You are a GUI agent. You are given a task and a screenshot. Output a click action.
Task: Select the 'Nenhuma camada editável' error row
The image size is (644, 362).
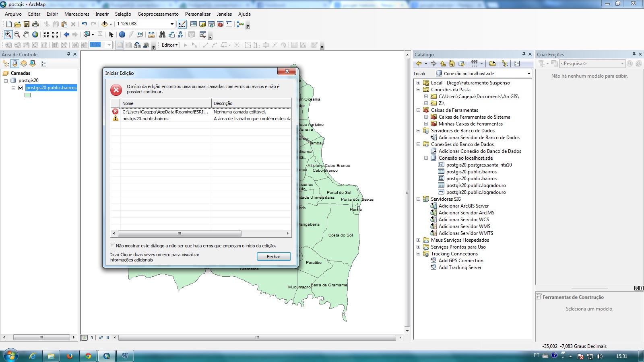(201, 112)
